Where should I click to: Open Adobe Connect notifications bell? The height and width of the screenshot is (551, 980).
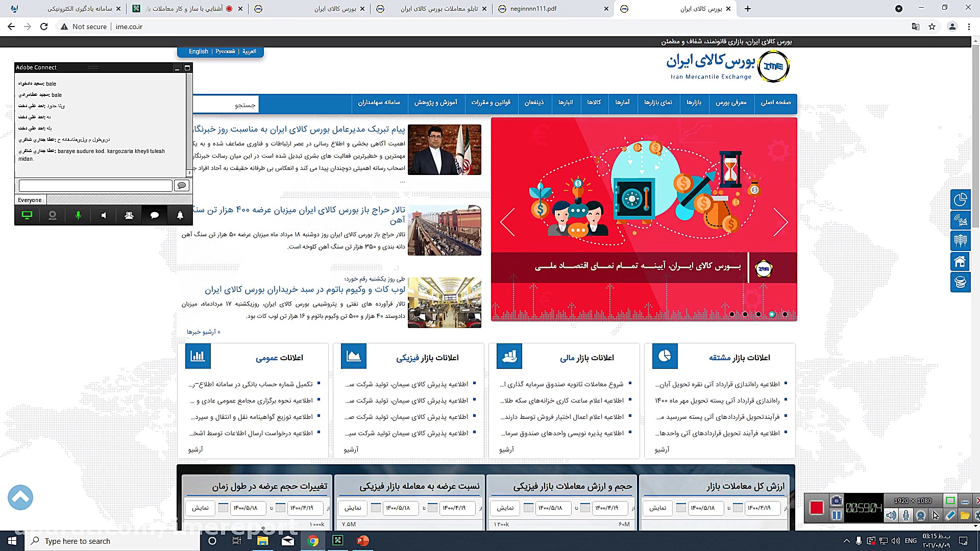tap(180, 215)
